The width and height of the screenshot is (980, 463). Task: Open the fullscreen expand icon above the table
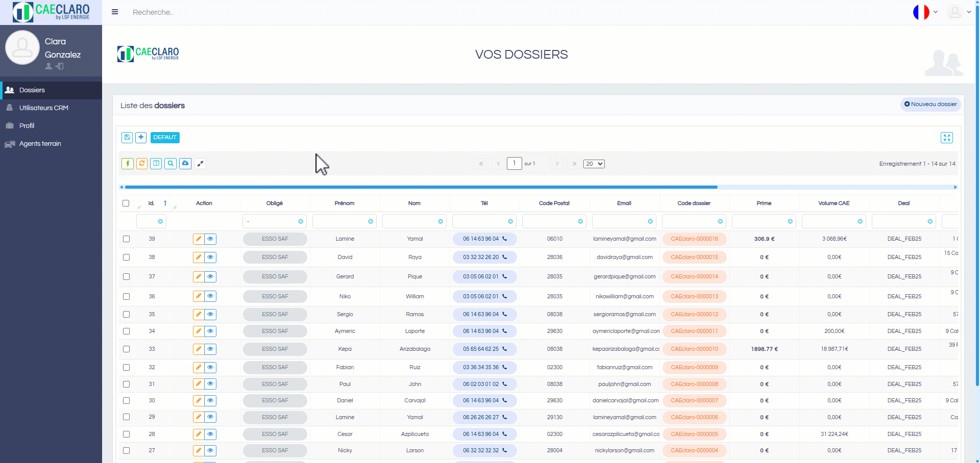pyautogui.click(x=947, y=138)
